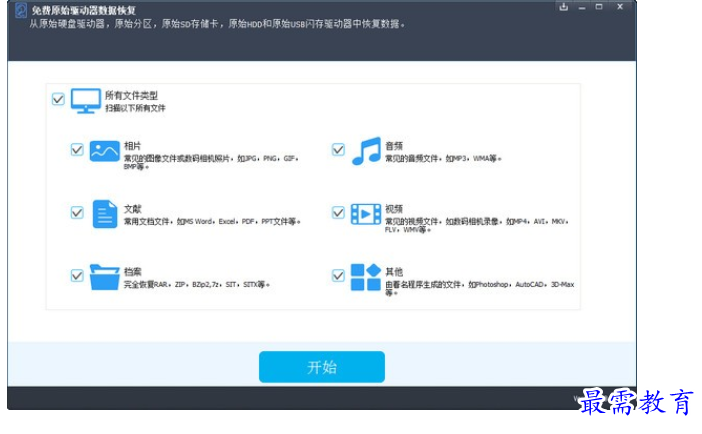Click the open folder icon beside 档案
This screenshot has height=434, width=702.
click(x=104, y=277)
